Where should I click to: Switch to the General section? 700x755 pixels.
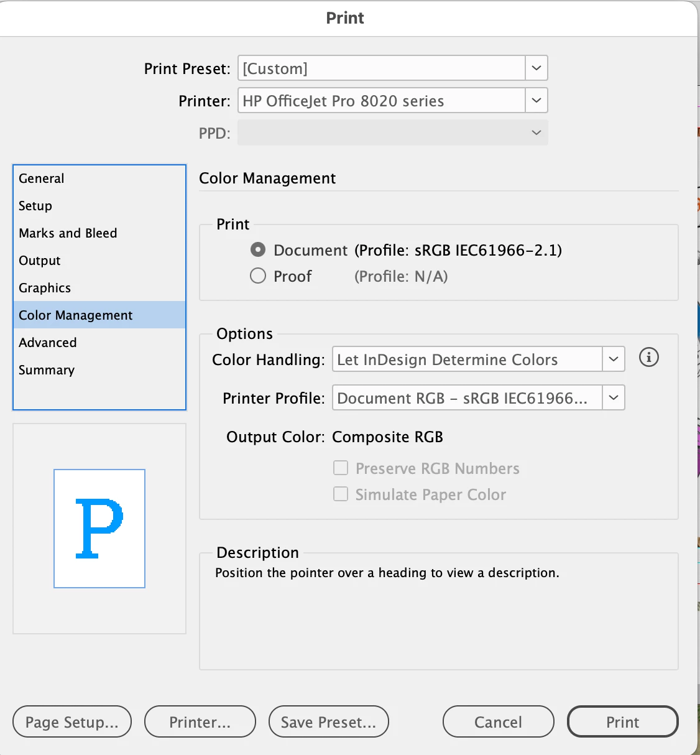[99, 178]
